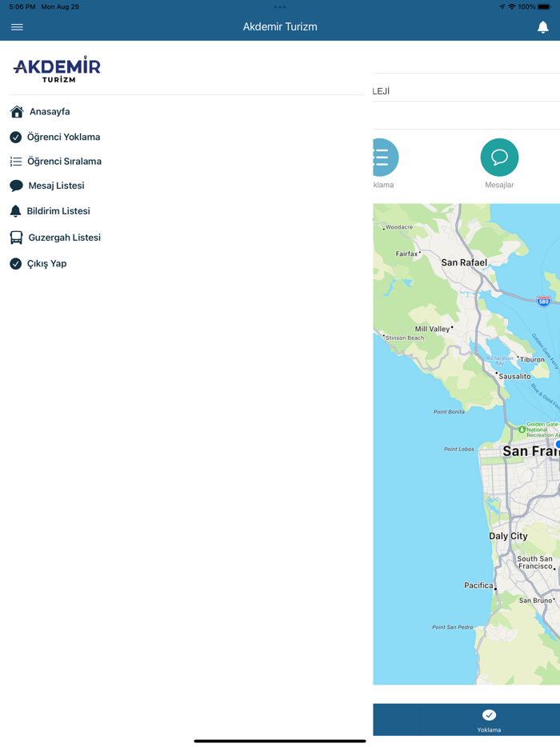560x747 pixels.
Task: Tap the multitasking three dots at top
Action: 280,7
